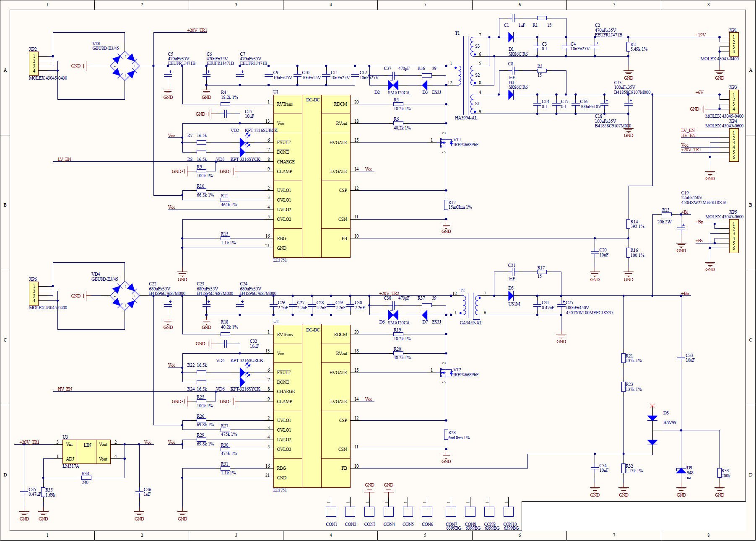Select the U3 LM317A regulator block
This screenshot has height=541, width=756.
click(x=86, y=452)
